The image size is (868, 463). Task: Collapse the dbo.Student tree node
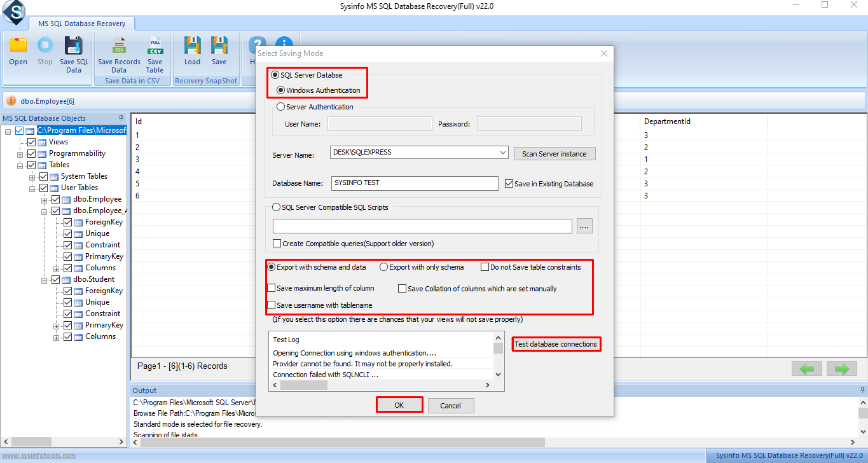(45, 279)
